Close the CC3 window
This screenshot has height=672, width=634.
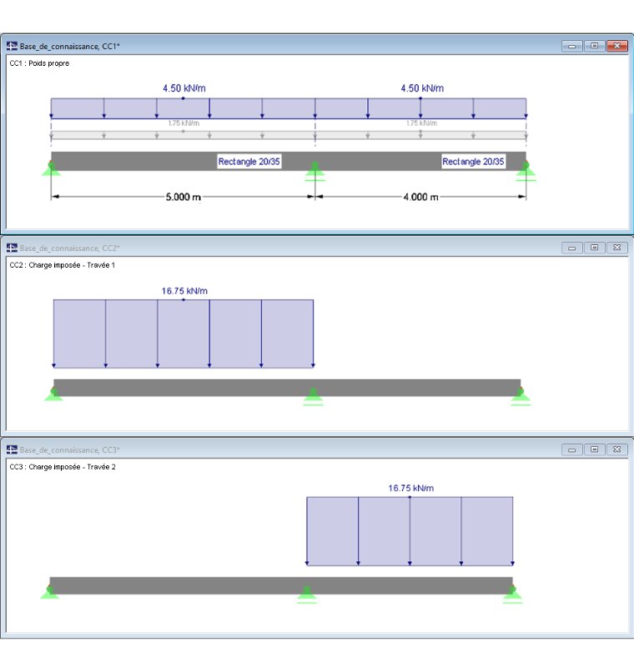tap(617, 449)
